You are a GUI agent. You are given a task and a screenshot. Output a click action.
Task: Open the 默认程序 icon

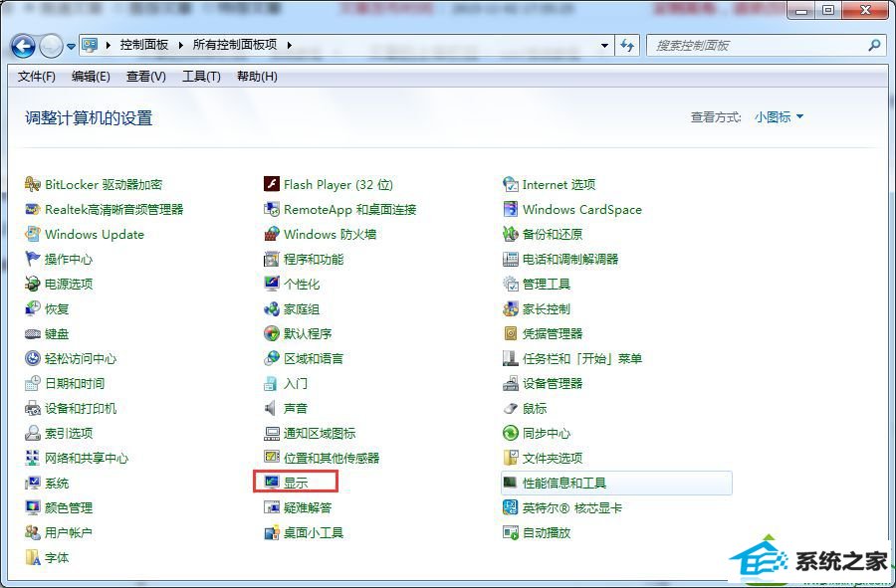272,333
